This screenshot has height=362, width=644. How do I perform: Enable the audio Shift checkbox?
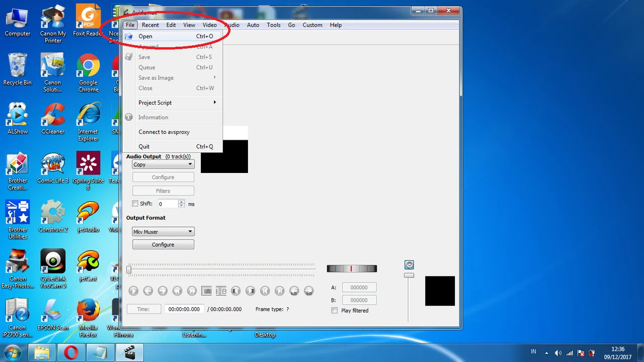[135, 204]
